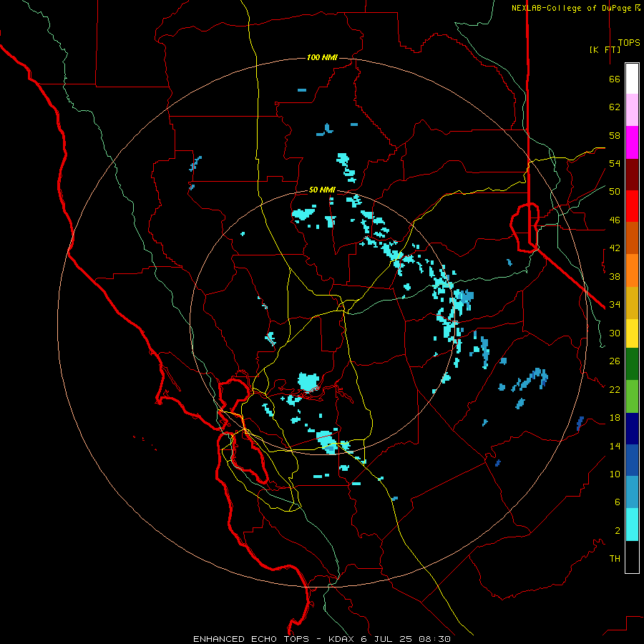
Task: Click the KDAX radar site identifier
Action: point(342,639)
